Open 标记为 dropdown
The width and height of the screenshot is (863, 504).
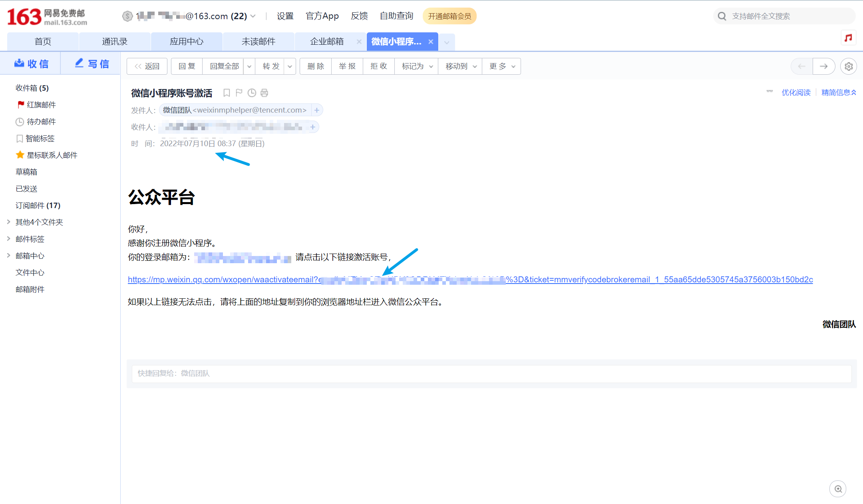[x=417, y=66]
